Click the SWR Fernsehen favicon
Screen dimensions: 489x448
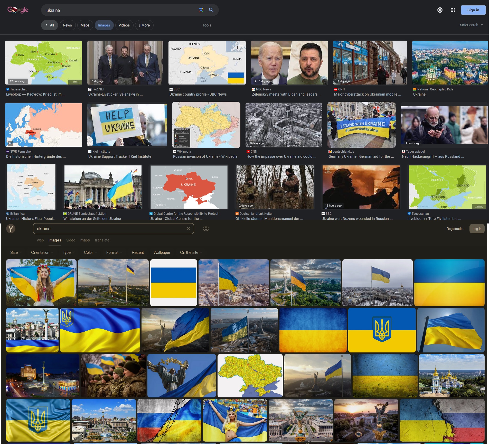pos(7,152)
